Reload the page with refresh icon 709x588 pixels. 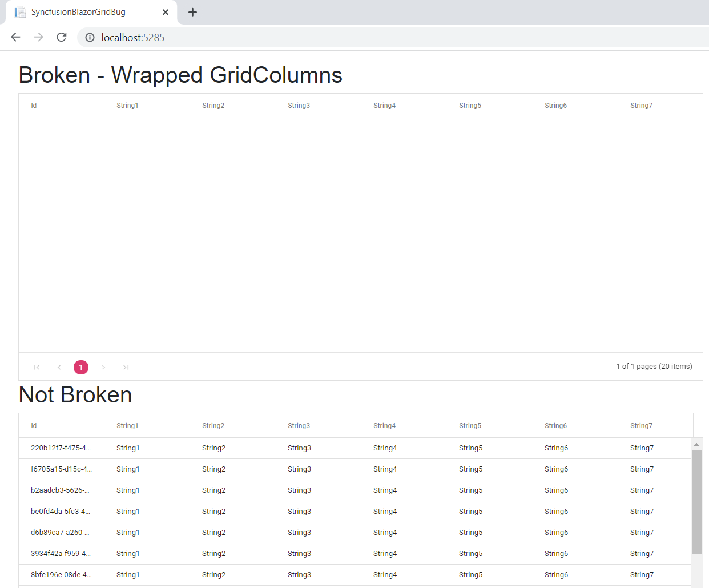click(62, 37)
